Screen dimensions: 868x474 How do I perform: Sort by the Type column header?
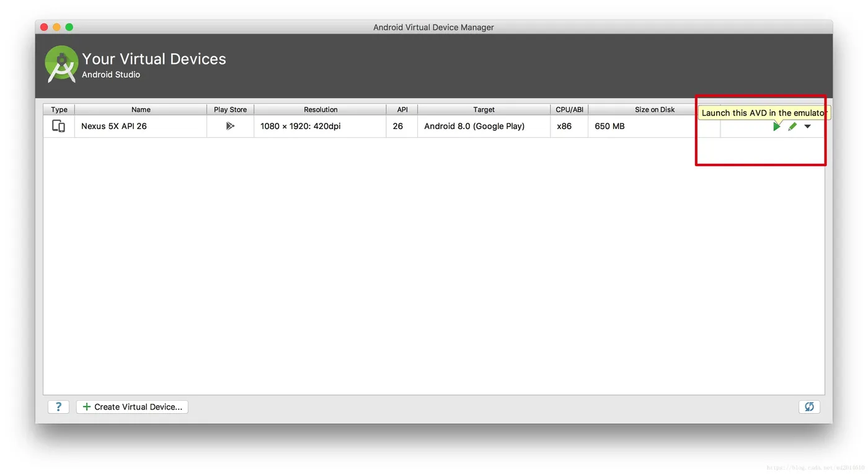(x=59, y=109)
